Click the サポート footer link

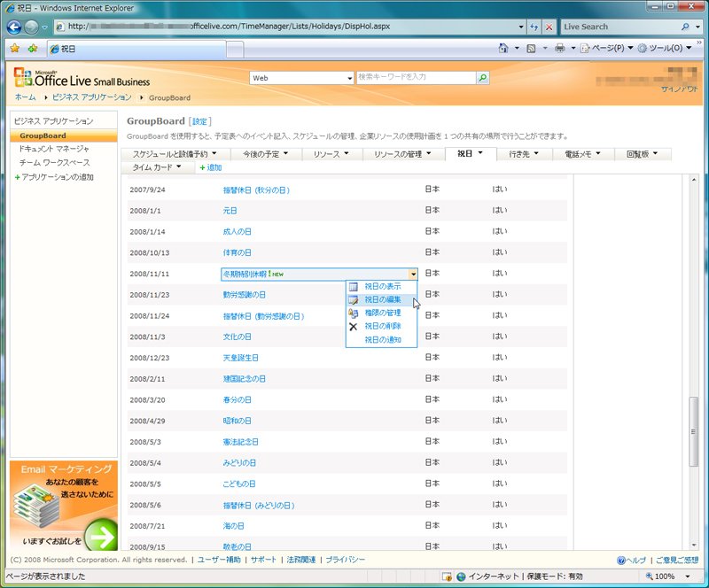click(263, 560)
